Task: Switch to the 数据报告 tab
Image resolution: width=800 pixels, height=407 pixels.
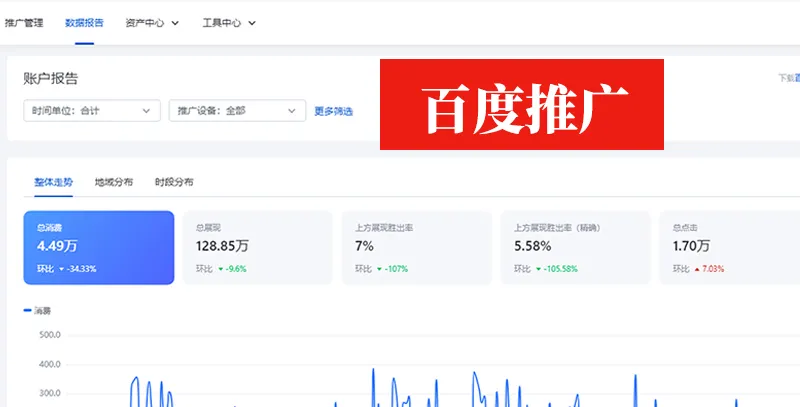Action: [x=84, y=22]
